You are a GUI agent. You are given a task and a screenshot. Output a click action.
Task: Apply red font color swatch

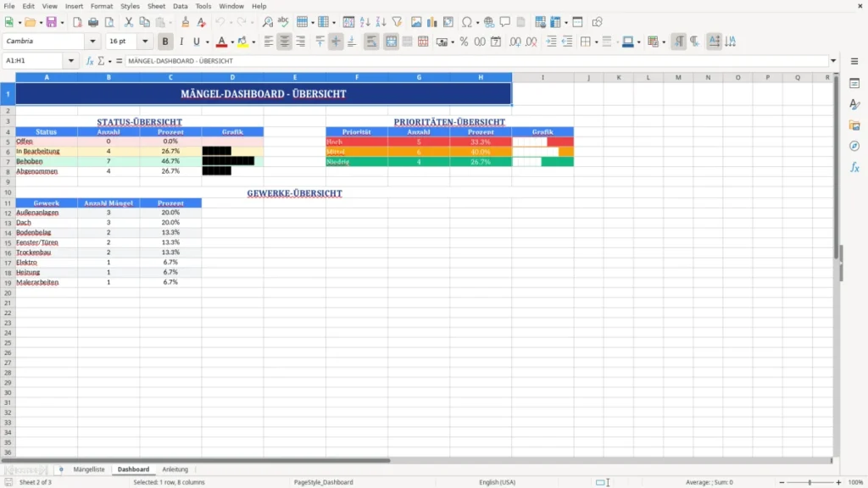tap(221, 42)
